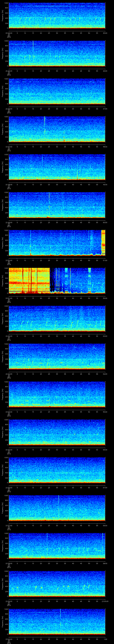Click the spectrogram panel starting at 22:57:00
114x644 pixels.
point(57,508)
